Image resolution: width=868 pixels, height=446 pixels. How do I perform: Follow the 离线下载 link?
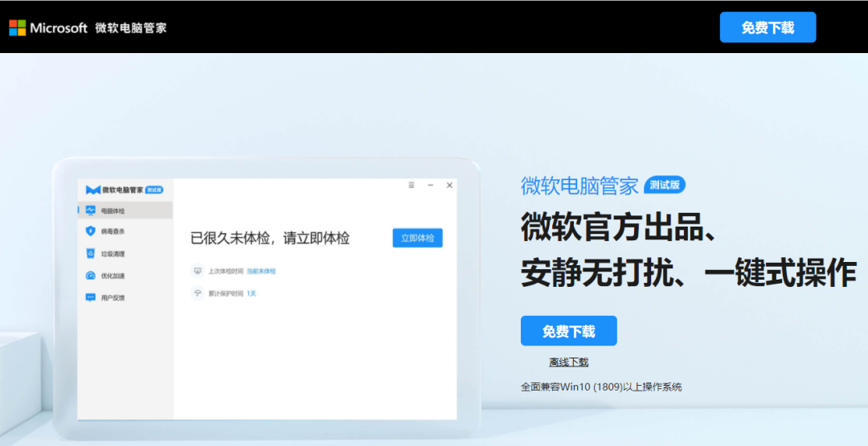click(x=568, y=362)
